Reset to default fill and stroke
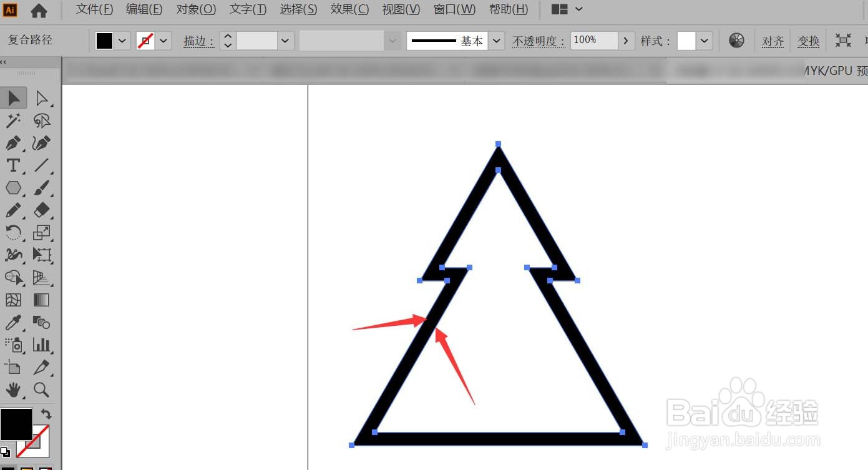The image size is (868, 470). pyautogui.click(x=5, y=452)
